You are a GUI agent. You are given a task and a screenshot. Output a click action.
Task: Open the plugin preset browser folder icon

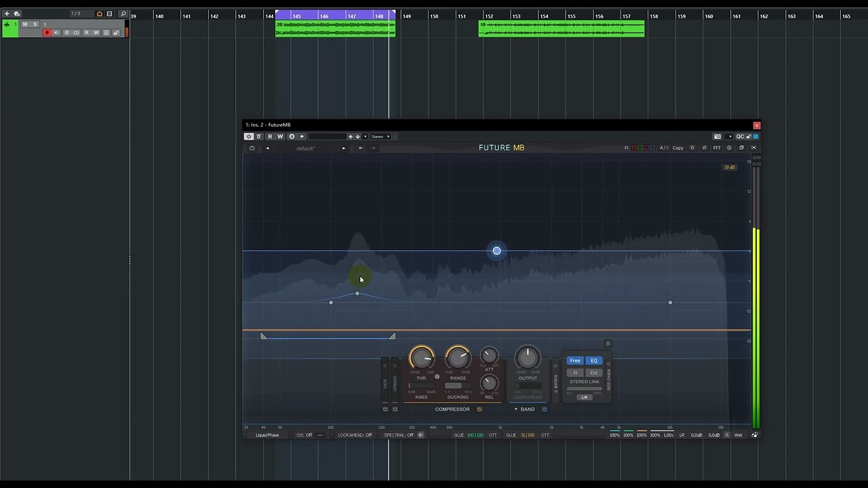coord(252,148)
